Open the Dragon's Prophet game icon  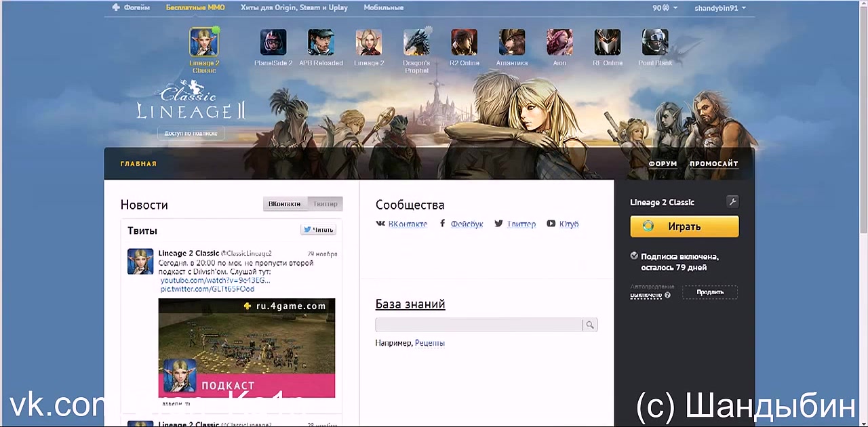point(416,43)
